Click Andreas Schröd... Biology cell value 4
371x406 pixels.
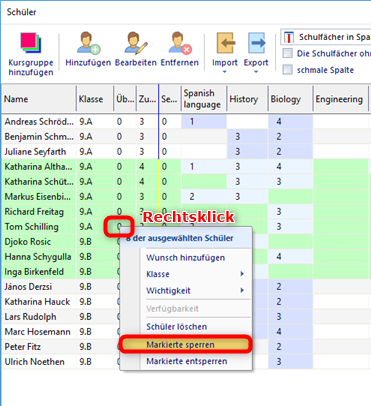point(291,122)
